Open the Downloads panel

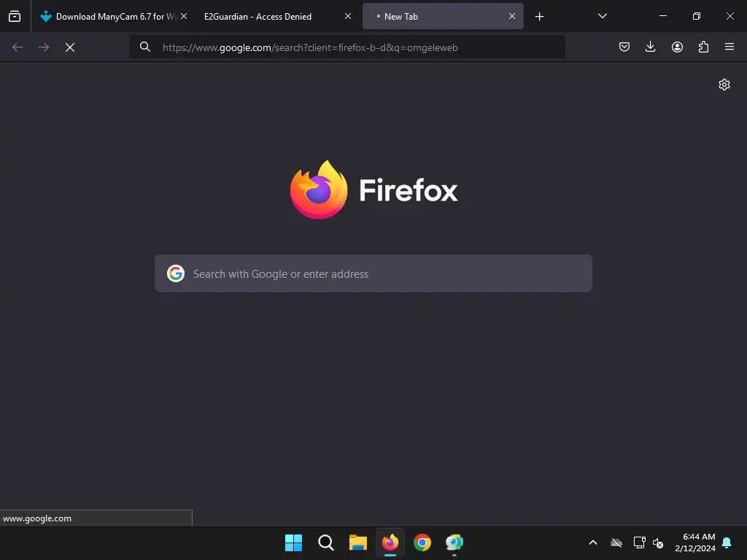pos(650,47)
